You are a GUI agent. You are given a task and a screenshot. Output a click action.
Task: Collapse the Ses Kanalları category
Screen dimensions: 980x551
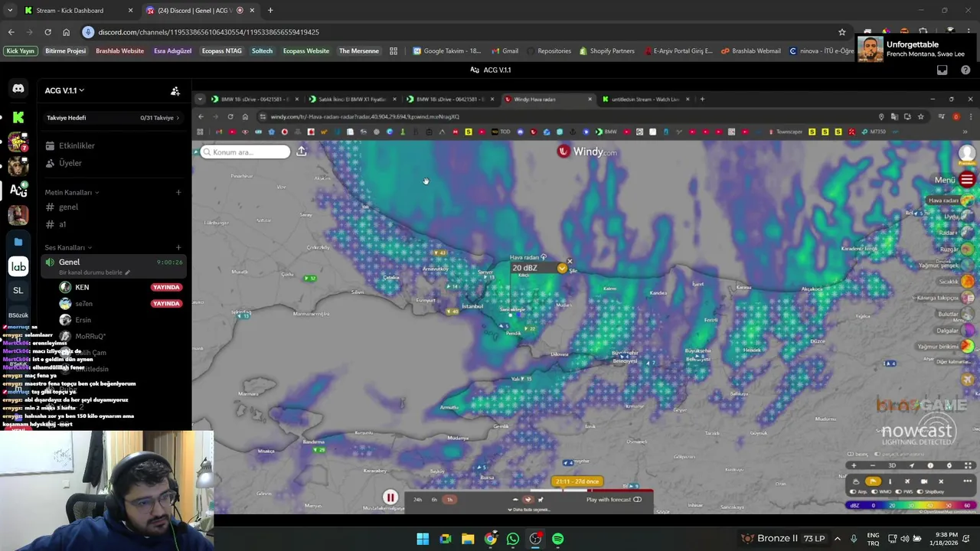click(x=68, y=247)
